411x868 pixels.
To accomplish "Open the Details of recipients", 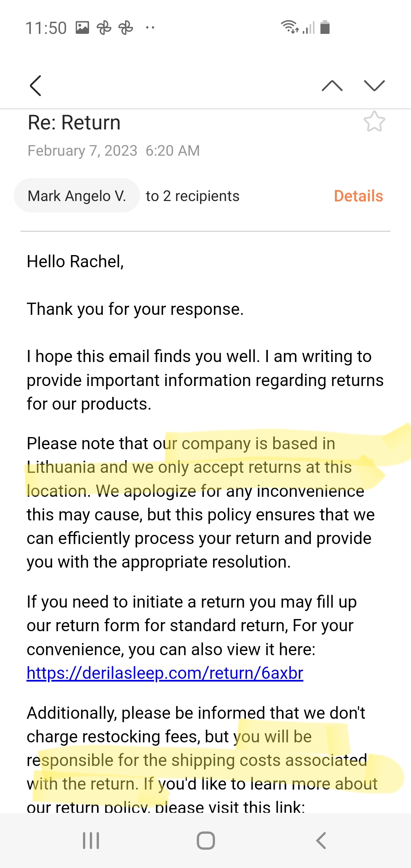I will click(358, 196).
